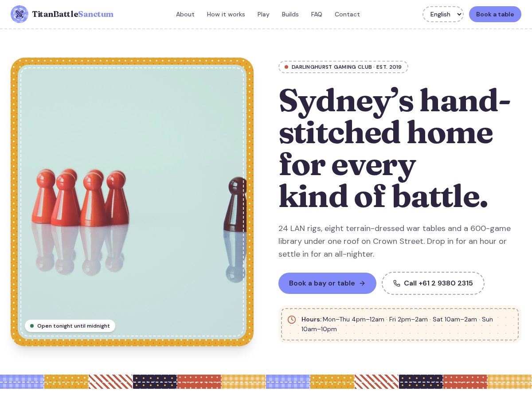Click the Book a table header button
Screen dimensions: 532x399
pyautogui.click(x=495, y=14)
